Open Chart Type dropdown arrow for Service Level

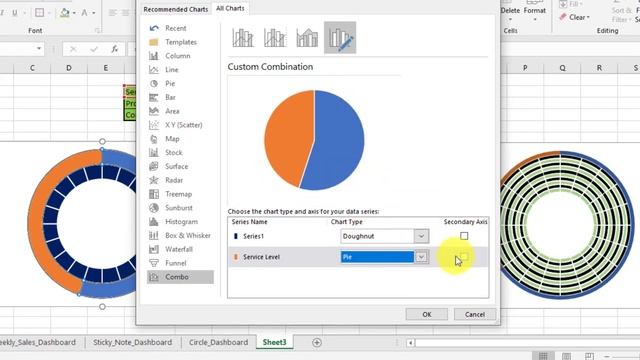click(x=421, y=257)
